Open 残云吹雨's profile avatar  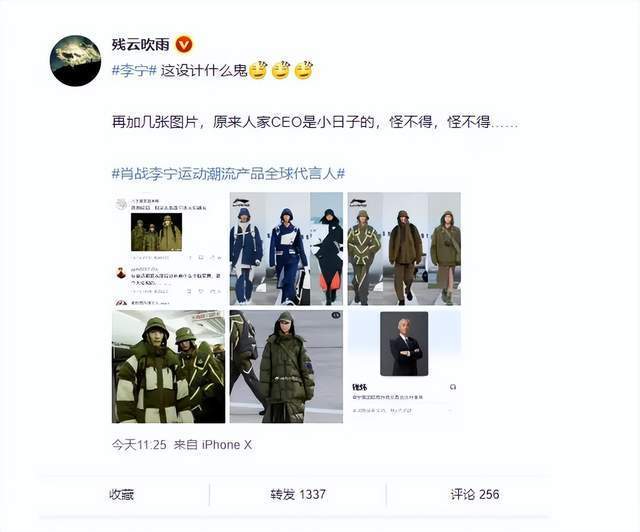76,60
